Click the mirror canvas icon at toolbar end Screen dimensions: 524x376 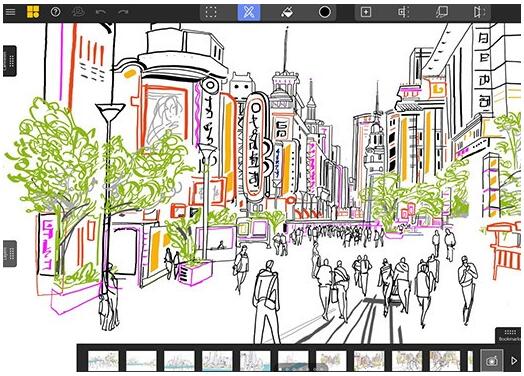479,12
